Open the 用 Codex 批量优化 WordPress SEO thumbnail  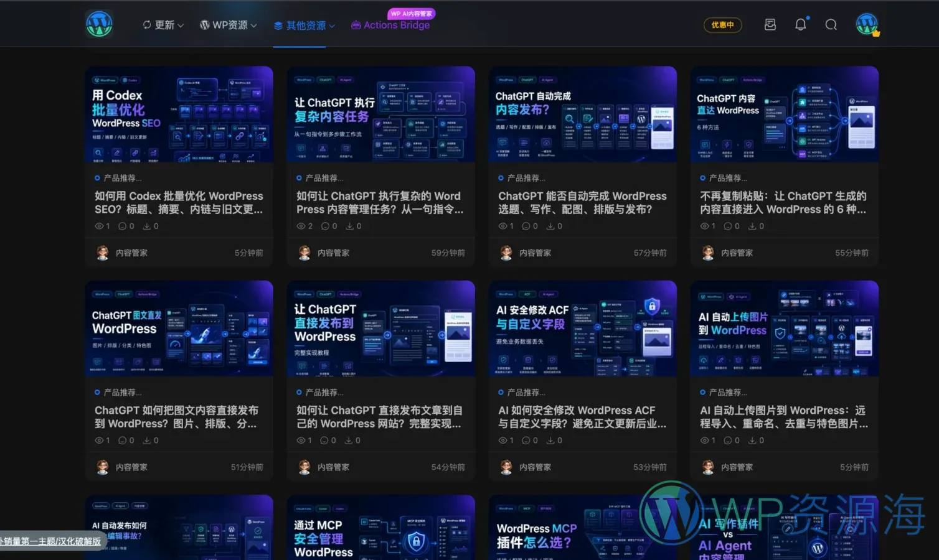[179, 114]
